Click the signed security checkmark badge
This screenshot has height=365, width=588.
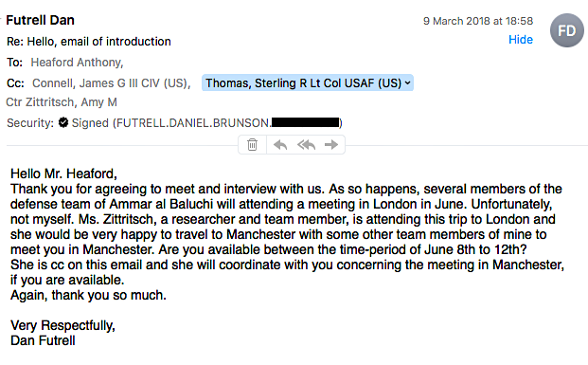(x=63, y=122)
